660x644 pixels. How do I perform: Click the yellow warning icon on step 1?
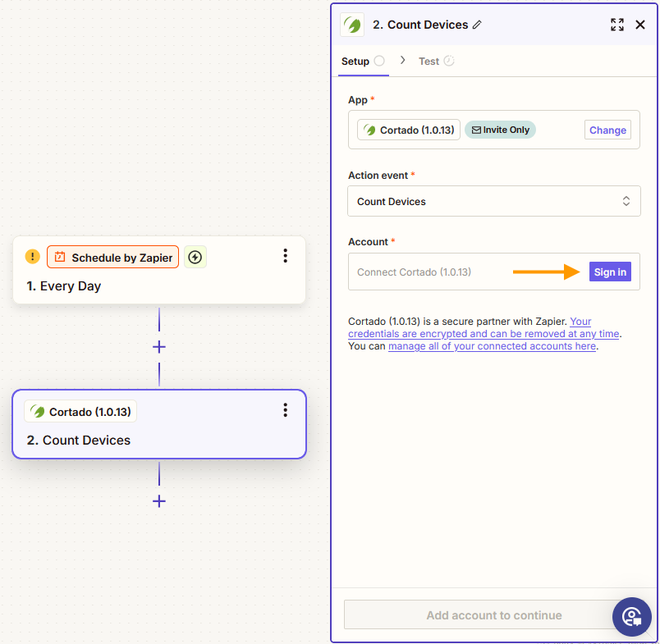pyautogui.click(x=32, y=256)
